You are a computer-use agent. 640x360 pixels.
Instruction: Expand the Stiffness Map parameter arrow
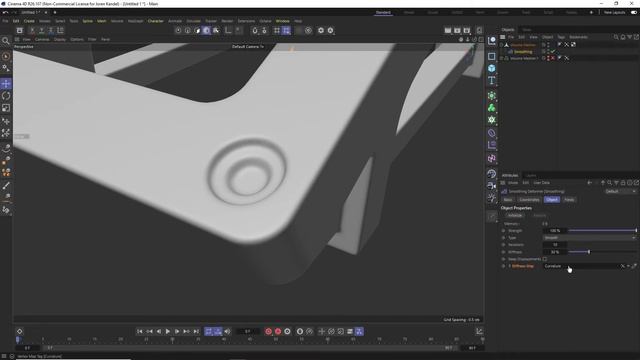tap(509, 266)
